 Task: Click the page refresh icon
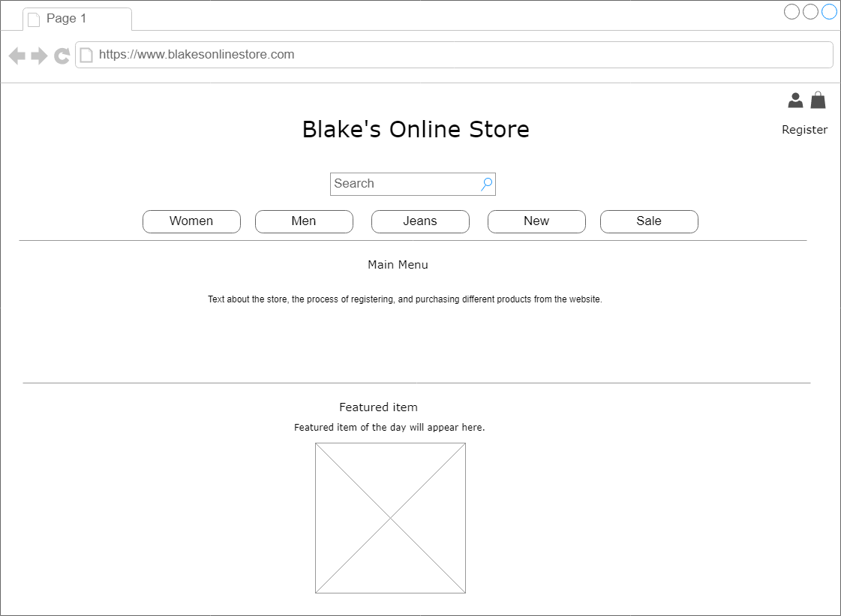coord(62,55)
